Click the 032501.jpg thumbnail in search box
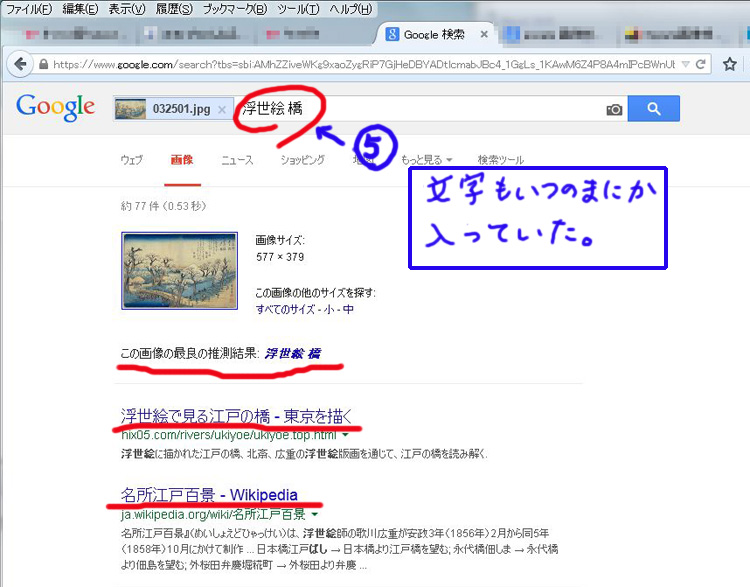 pyautogui.click(x=130, y=109)
